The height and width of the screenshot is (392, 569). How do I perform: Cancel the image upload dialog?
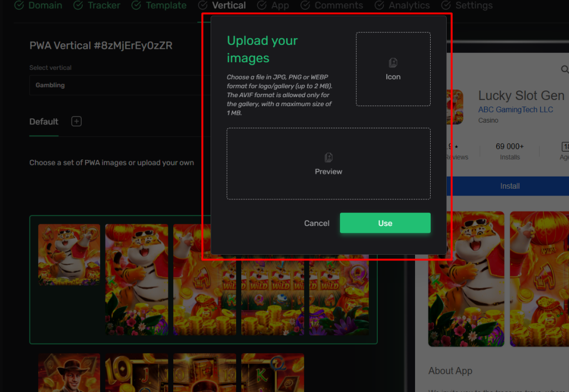[317, 223]
